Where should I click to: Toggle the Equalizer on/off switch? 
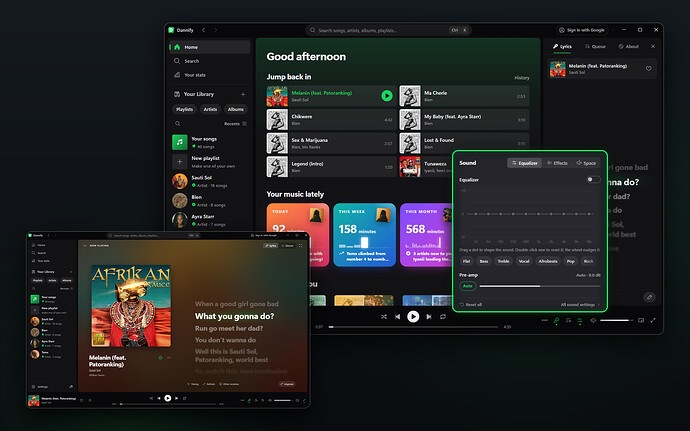593,180
